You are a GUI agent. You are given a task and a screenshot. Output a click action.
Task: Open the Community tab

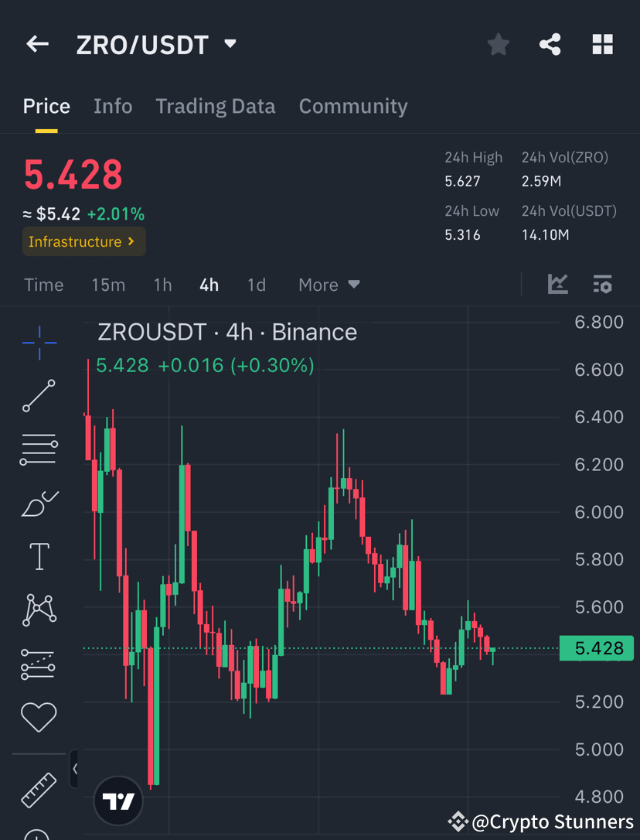tap(353, 106)
